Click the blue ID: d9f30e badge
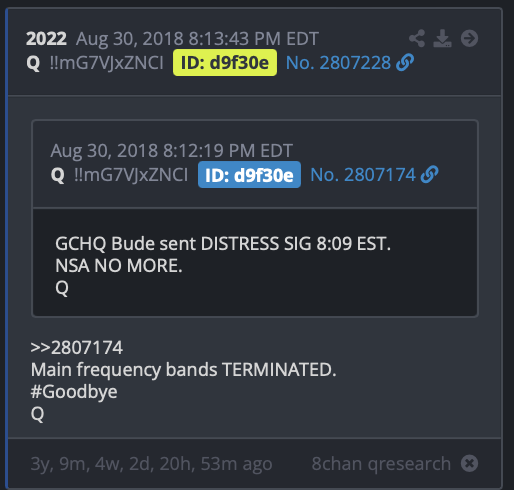 click(249, 175)
